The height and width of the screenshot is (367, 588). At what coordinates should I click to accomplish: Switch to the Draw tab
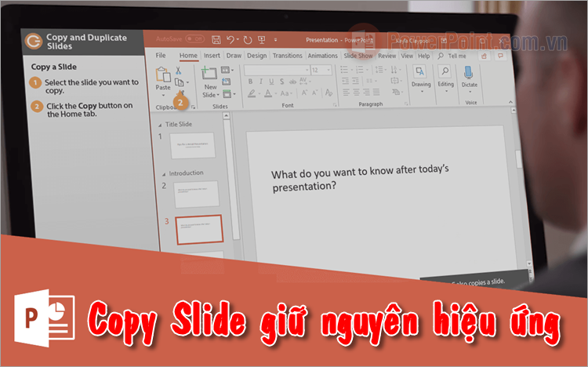(x=234, y=56)
